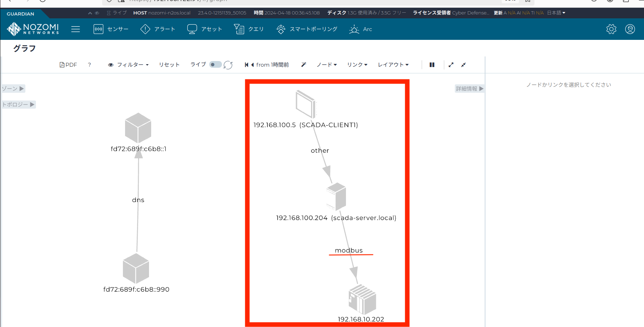The width and height of the screenshot is (644, 327).
Task: Click the リセット (Reset) button
Action: pos(169,65)
